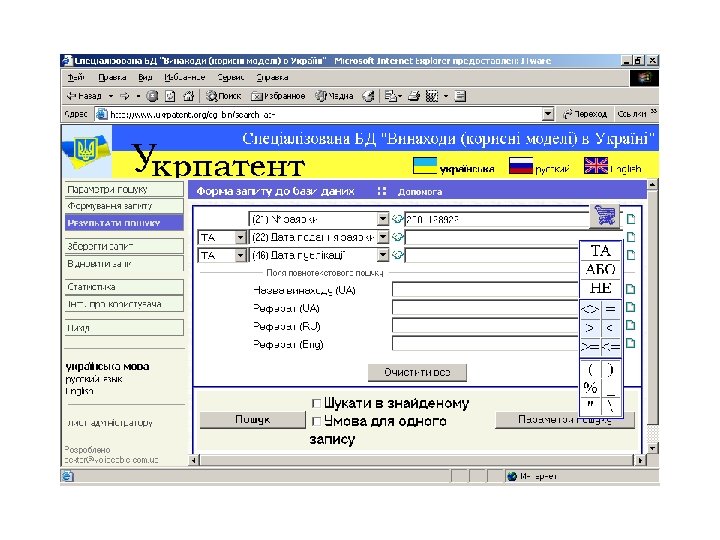The height and width of the screenshot is (540, 720).
Task: Click the IE Edit toolbar icon
Action: 432,96
